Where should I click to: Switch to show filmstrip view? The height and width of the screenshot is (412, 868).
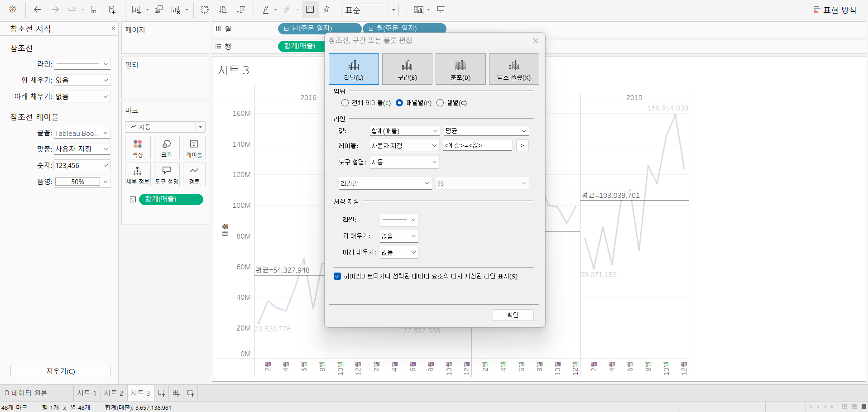[x=854, y=407]
